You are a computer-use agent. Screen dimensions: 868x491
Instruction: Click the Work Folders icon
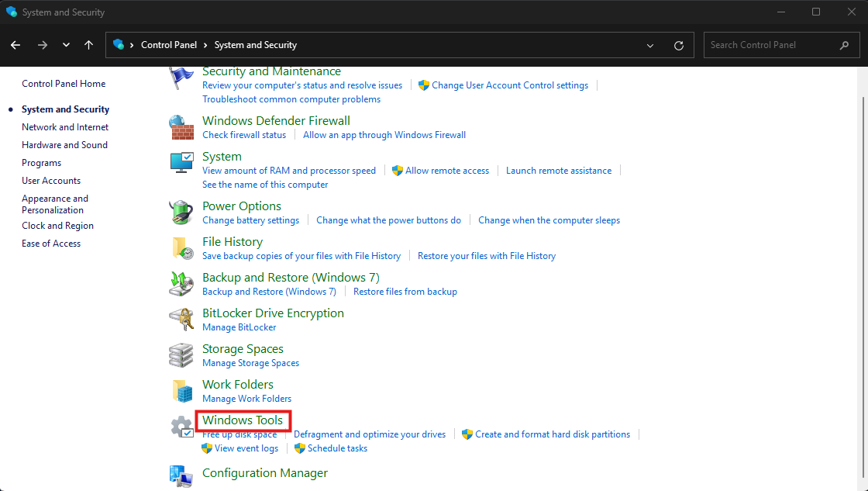point(181,390)
